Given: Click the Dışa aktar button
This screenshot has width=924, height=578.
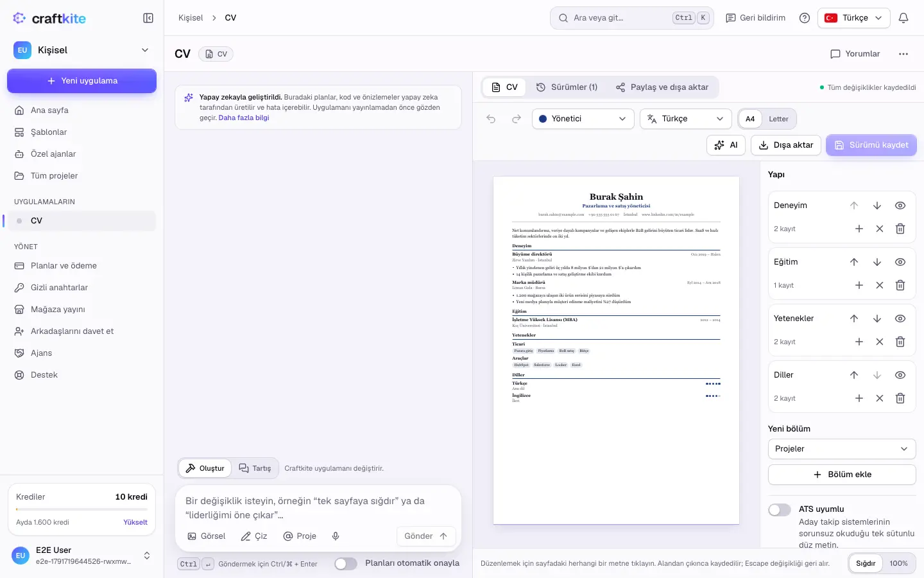Looking at the screenshot, I should [x=786, y=145].
